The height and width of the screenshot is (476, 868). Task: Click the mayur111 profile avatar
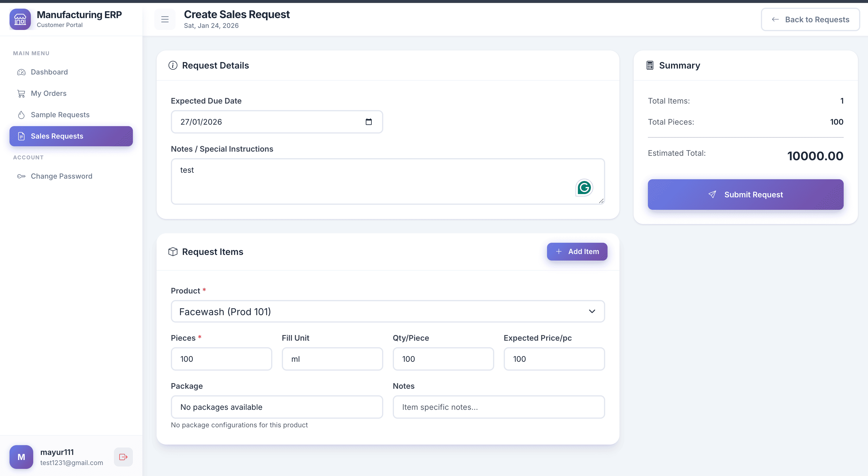(21, 457)
